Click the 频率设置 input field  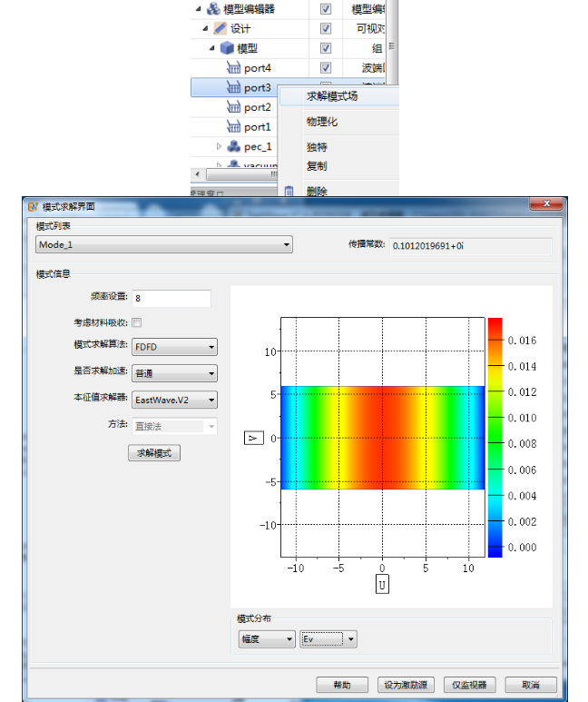(171, 298)
